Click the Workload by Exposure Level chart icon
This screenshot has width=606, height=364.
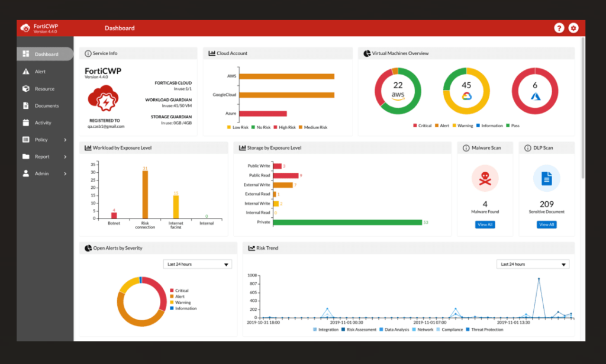tap(88, 147)
